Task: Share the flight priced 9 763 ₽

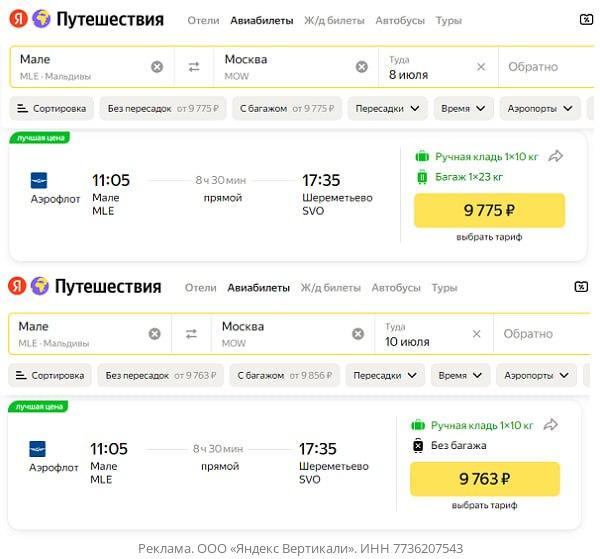Action: [550, 425]
